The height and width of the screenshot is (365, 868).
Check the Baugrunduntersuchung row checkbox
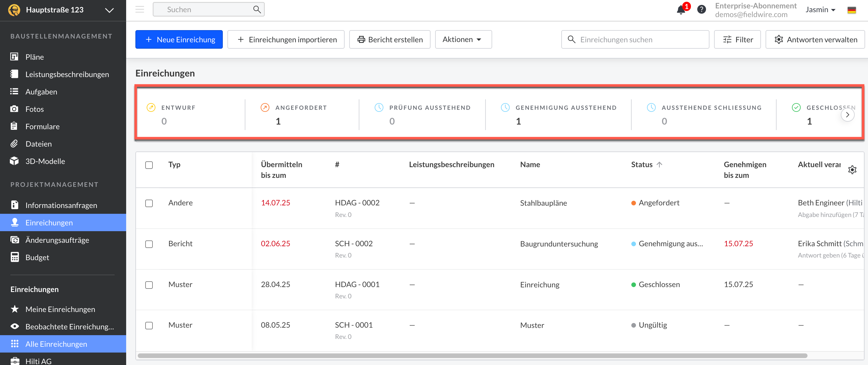pyautogui.click(x=149, y=244)
